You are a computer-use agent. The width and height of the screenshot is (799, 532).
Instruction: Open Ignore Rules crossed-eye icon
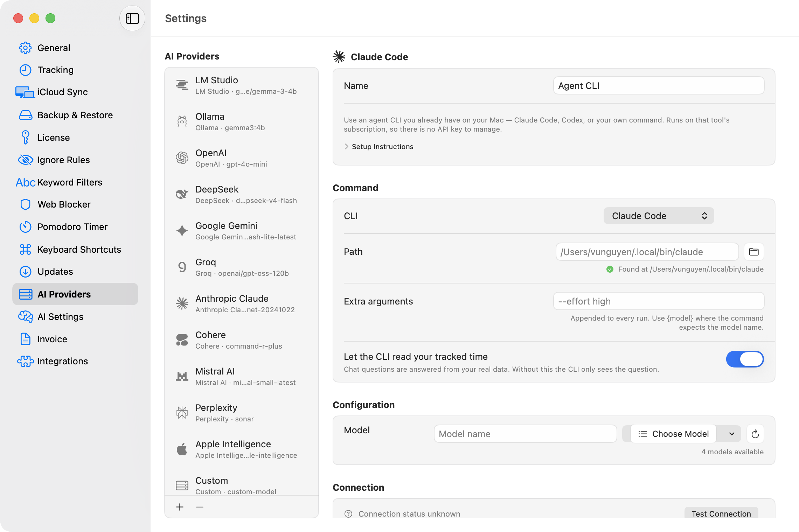[x=25, y=160]
